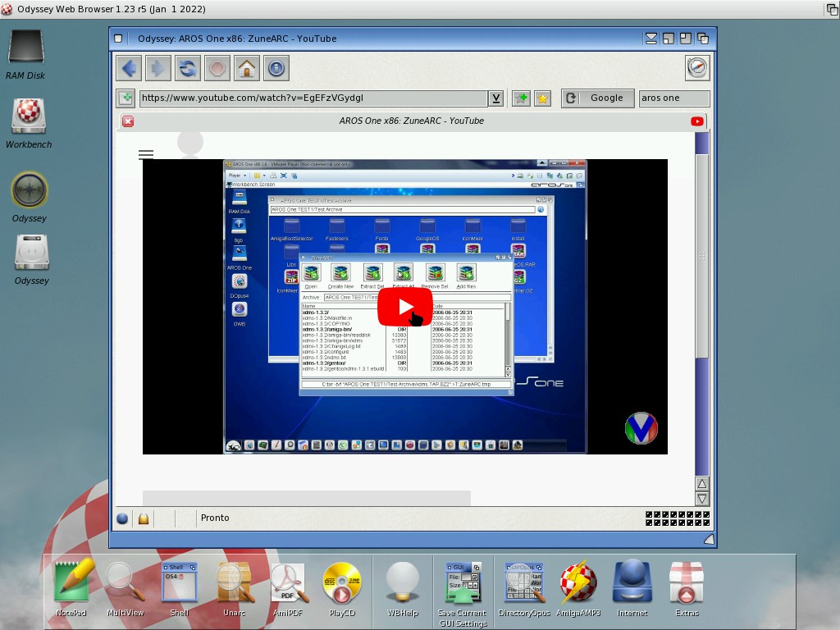Click the search engine icon beside Google

pyautogui.click(x=571, y=98)
